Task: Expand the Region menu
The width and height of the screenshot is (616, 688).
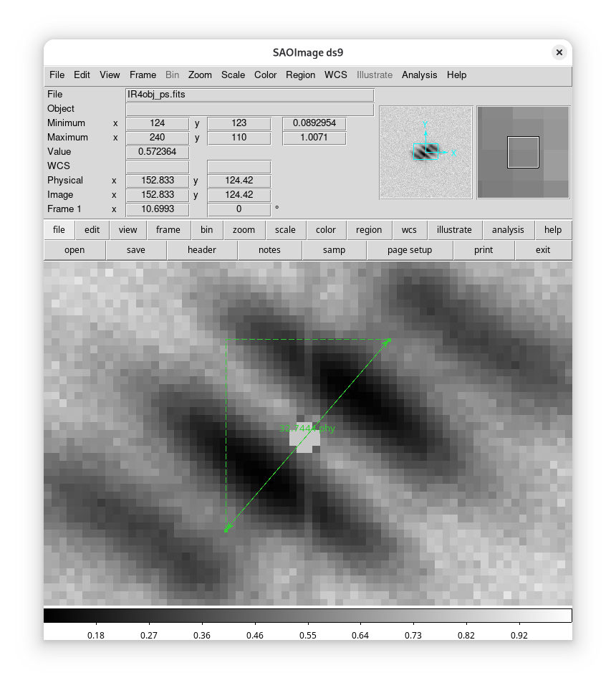Action: click(300, 75)
